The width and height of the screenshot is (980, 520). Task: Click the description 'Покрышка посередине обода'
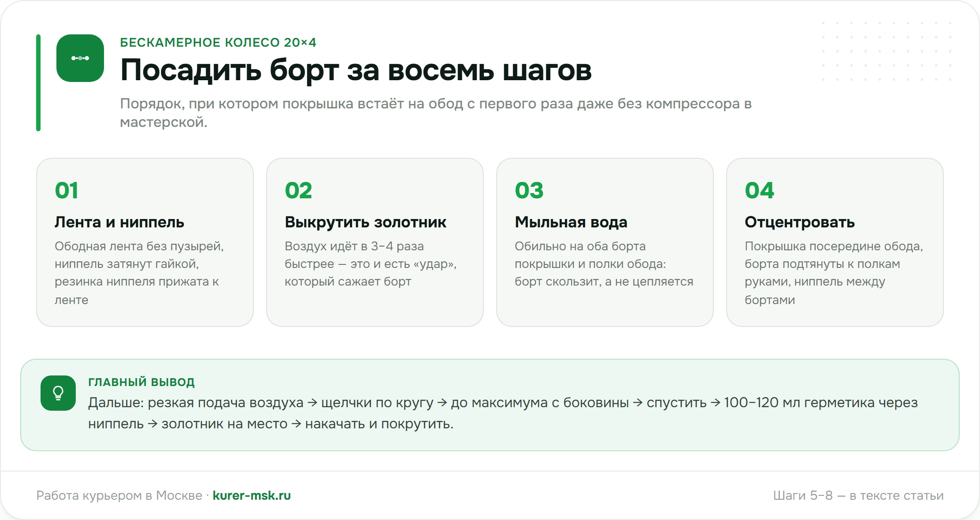834,273
